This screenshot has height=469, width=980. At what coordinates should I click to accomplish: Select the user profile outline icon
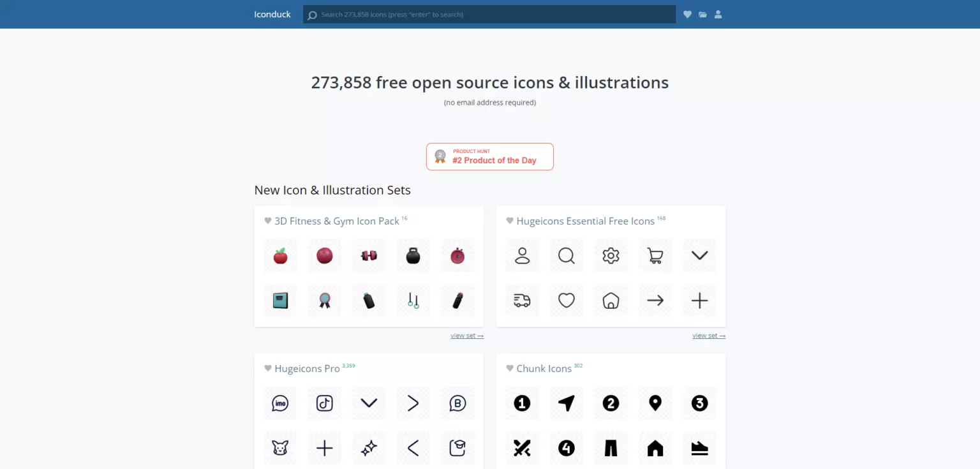coord(522,256)
